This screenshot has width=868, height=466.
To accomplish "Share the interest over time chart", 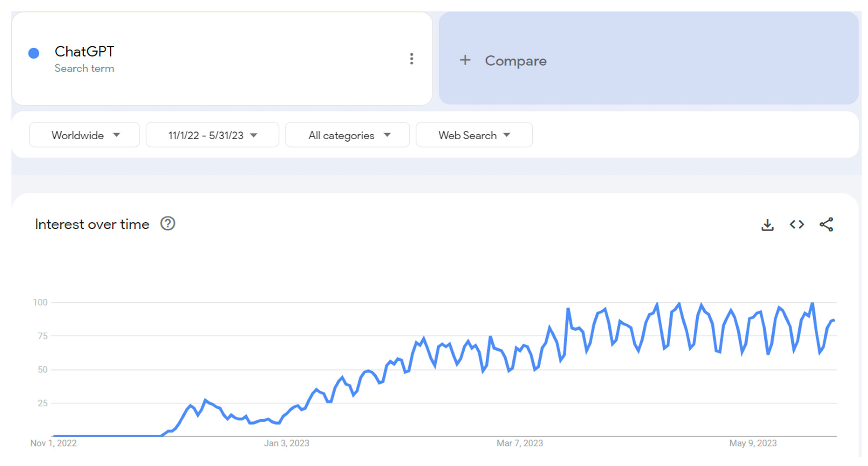I will point(826,225).
